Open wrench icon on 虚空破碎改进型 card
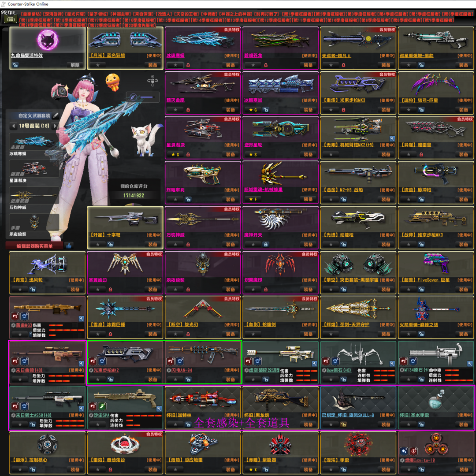The width and height of the screenshot is (476, 476). 314,363
